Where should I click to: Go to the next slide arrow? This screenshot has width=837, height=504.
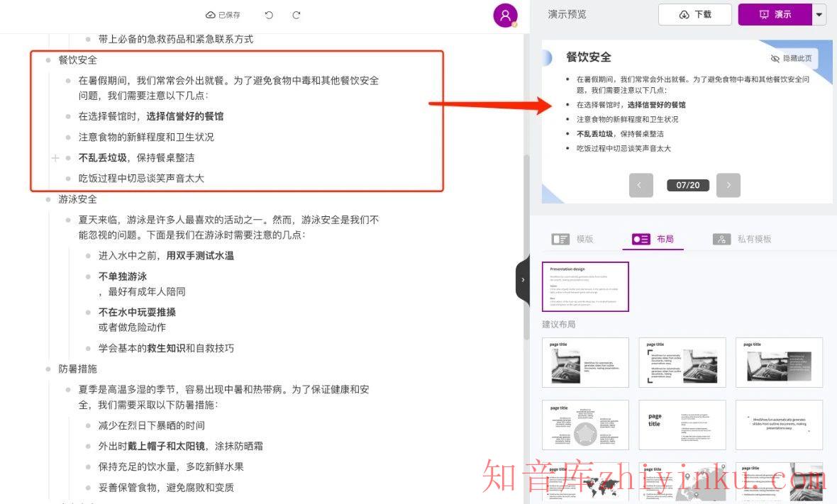click(x=728, y=185)
